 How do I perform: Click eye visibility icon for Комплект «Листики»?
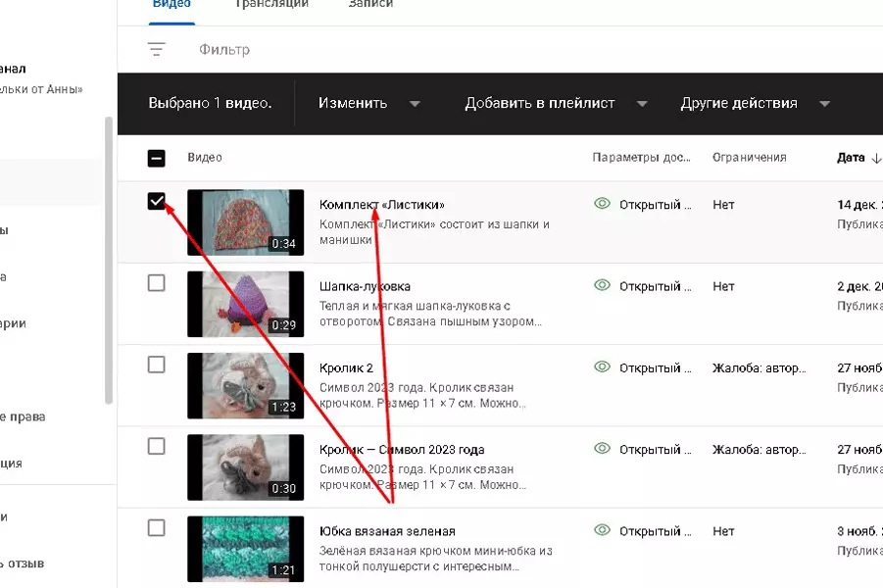pyautogui.click(x=602, y=203)
